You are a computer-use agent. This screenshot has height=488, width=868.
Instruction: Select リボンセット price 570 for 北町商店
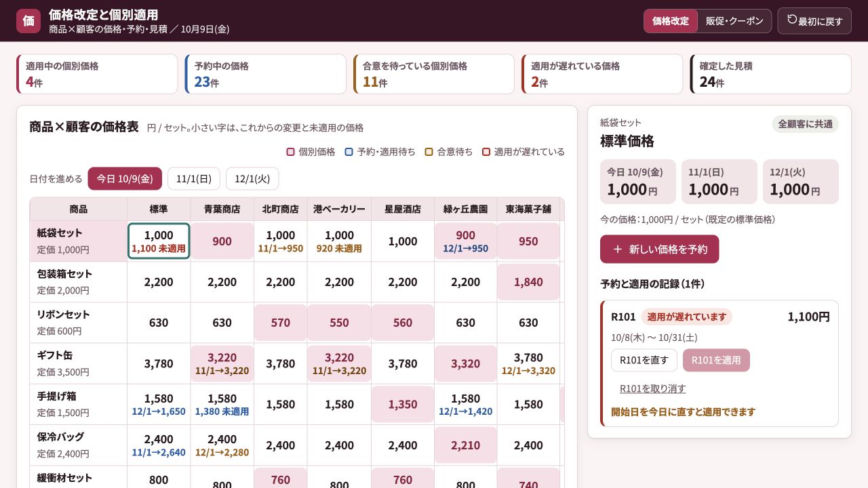[x=281, y=323]
